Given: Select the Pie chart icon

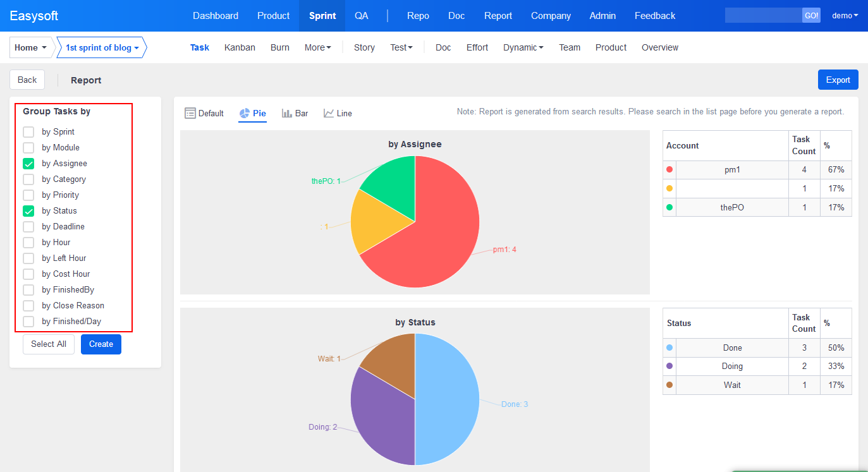Looking at the screenshot, I should coord(245,113).
